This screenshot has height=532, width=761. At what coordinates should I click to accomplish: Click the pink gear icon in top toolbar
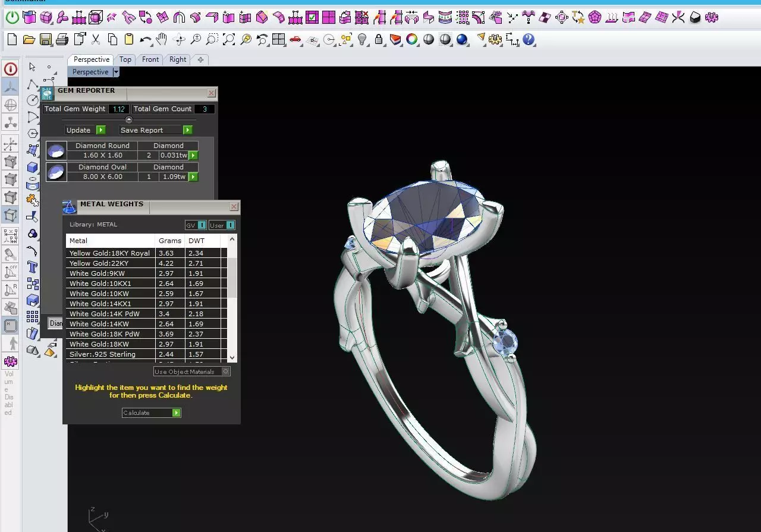tap(712, 18)
